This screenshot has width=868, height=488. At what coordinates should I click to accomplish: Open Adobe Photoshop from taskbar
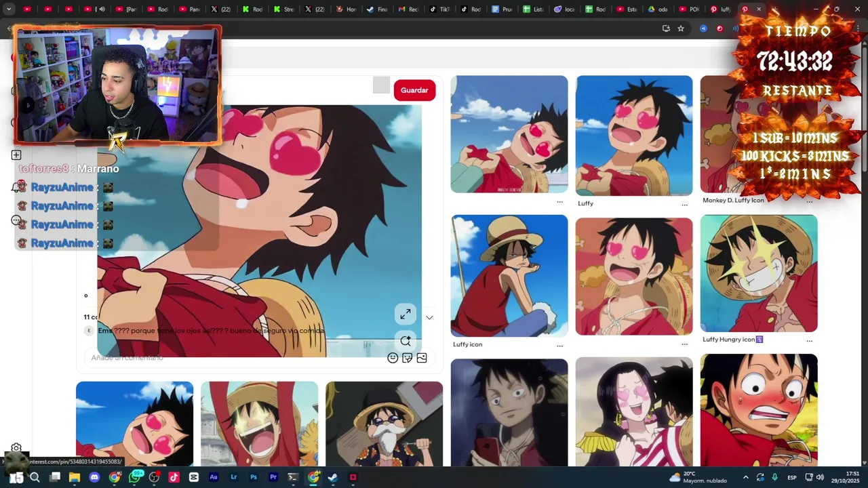click(254, 477)
